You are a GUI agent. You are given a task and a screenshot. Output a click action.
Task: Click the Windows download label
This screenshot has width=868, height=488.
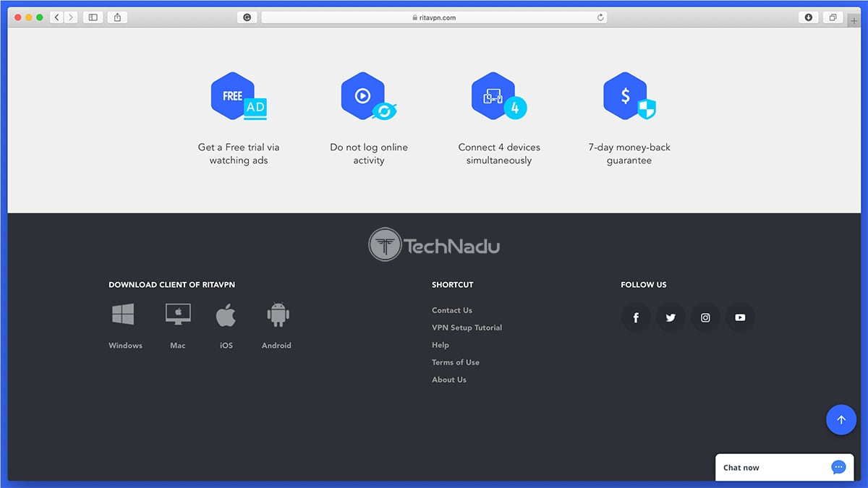[126, 346]
